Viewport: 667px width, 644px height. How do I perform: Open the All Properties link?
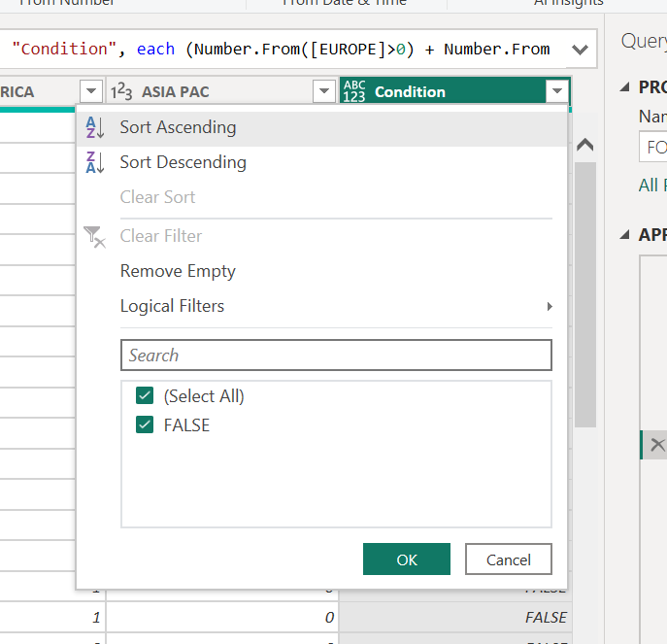[652, 186]
